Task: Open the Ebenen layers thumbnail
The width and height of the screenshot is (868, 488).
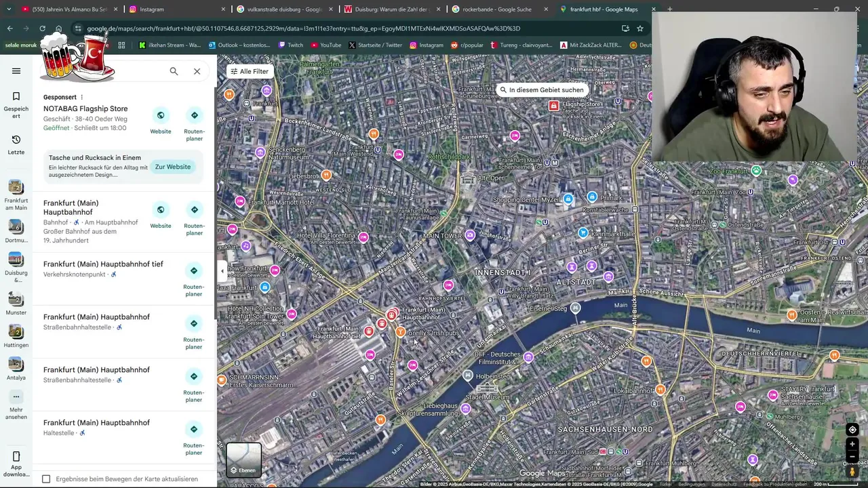Action: pos(244,460)
